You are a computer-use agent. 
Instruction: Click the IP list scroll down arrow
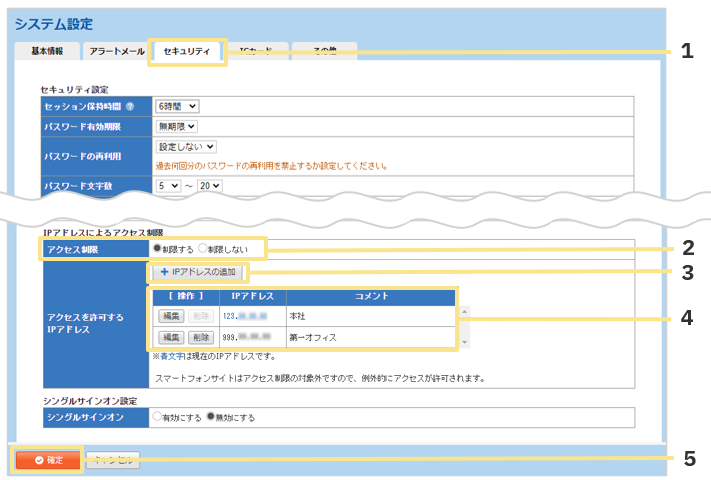[464, 342]
